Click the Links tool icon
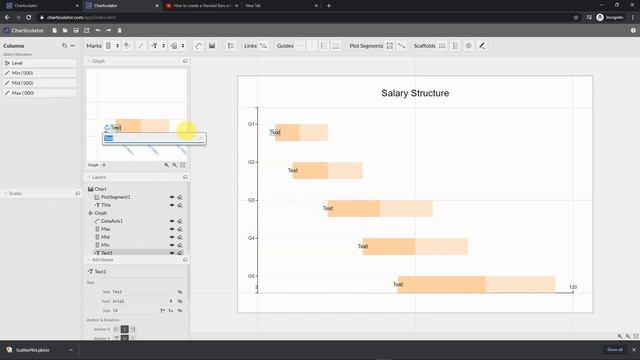The width and height of the screenshot is (640, 360). [x=263, y=46]
